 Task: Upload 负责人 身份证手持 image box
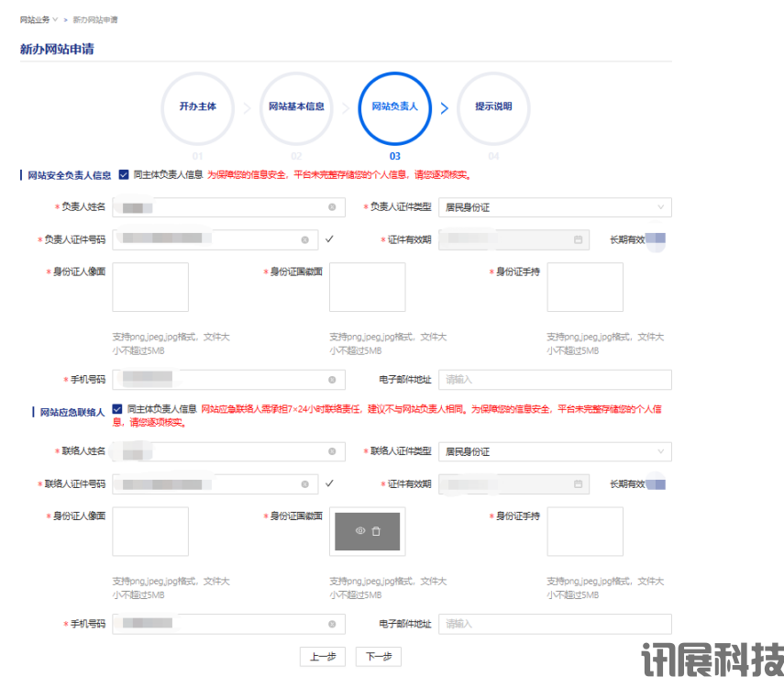[585, 287]
